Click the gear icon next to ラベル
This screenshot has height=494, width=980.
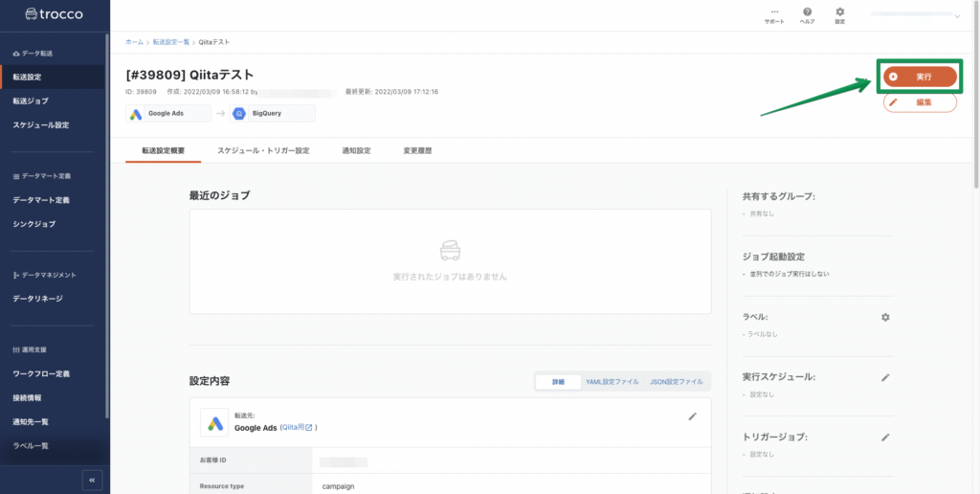coord(885,317)
